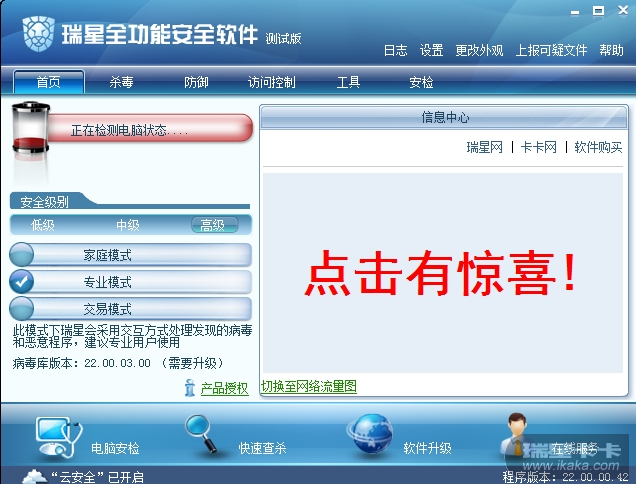The height and width of the screenshot is (484, 636).
Task: Click the 电脑安检 button label
Action: [115, 448]
